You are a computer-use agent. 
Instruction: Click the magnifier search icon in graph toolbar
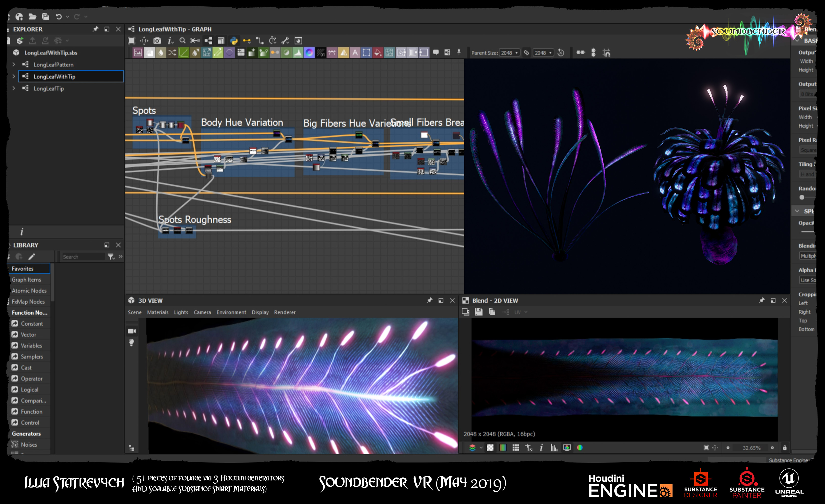[182, 41]
